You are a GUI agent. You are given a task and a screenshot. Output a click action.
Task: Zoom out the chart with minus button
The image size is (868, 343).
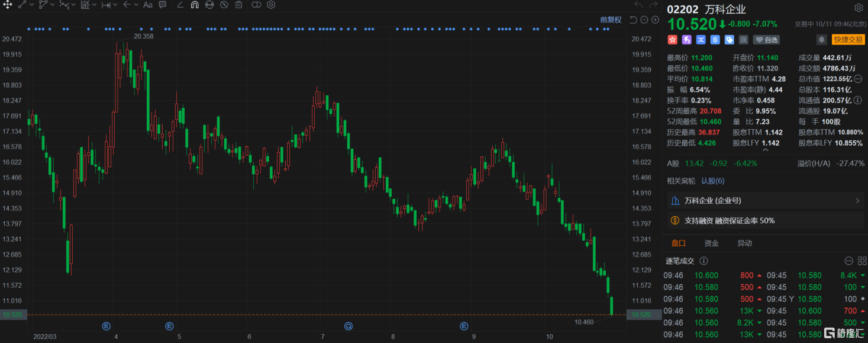pyautogui.click(x=644, y=20)
